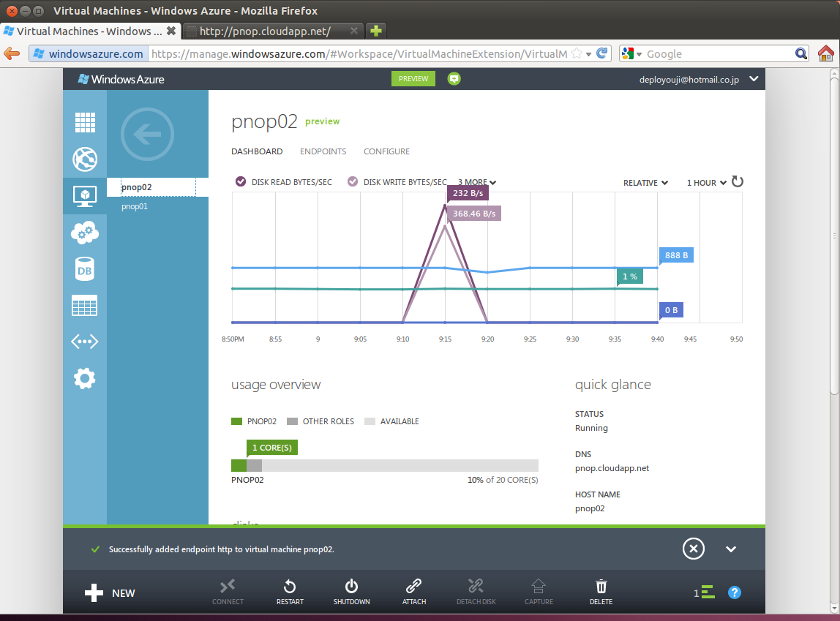
Task: Click the Running status text
Action: tap(591, 428)
